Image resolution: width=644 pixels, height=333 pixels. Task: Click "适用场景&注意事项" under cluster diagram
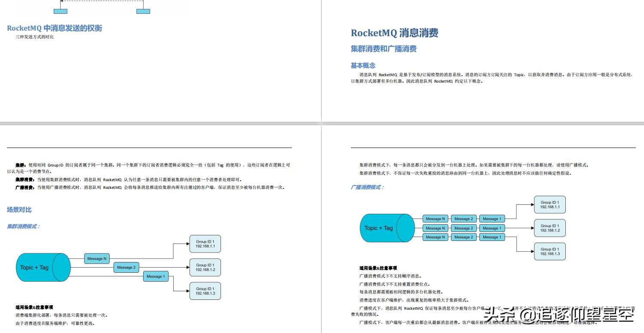tap(34, 307)
